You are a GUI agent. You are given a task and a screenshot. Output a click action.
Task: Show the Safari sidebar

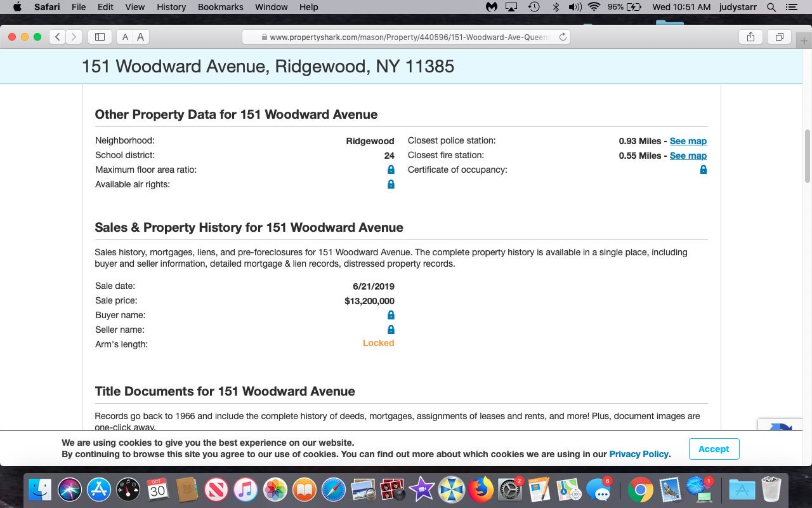pyautogui.click(x=100, y=37)
